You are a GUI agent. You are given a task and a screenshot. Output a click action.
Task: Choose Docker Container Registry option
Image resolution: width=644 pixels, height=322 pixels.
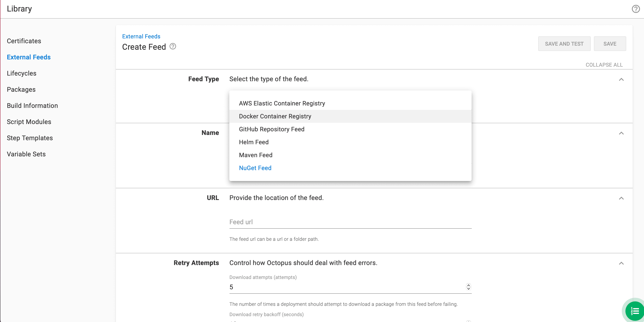pos(275,116)
